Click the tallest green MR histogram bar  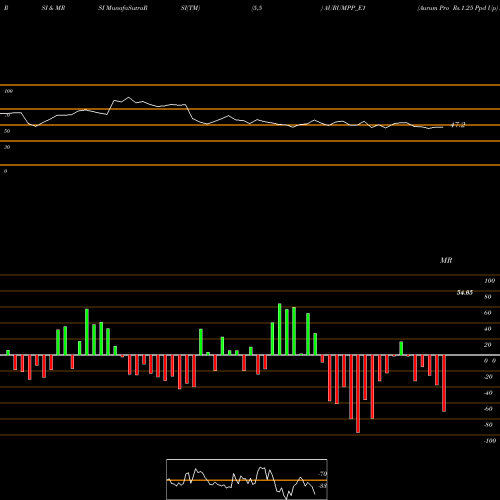tap(280, 329)
